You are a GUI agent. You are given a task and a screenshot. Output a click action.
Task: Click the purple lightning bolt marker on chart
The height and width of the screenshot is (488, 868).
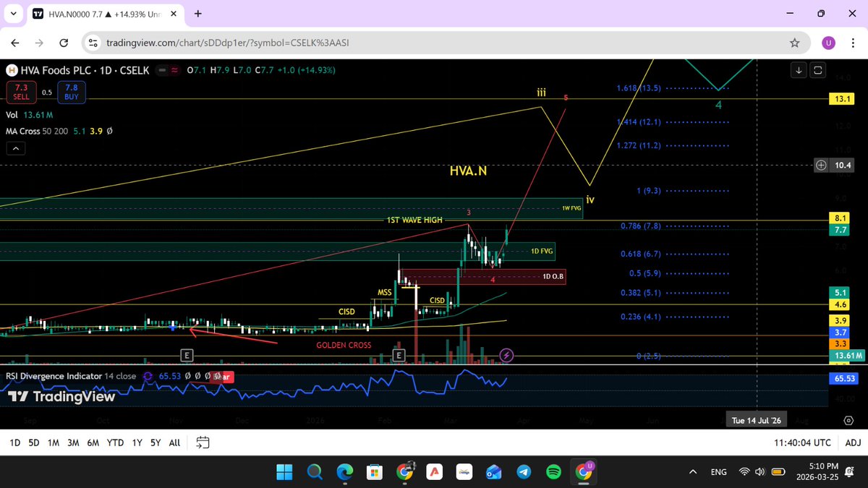[507, 355]
